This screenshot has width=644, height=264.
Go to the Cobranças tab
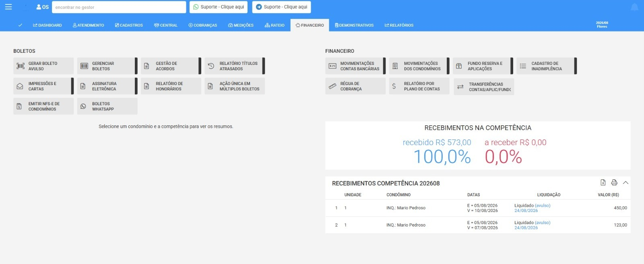coord(203,25)
